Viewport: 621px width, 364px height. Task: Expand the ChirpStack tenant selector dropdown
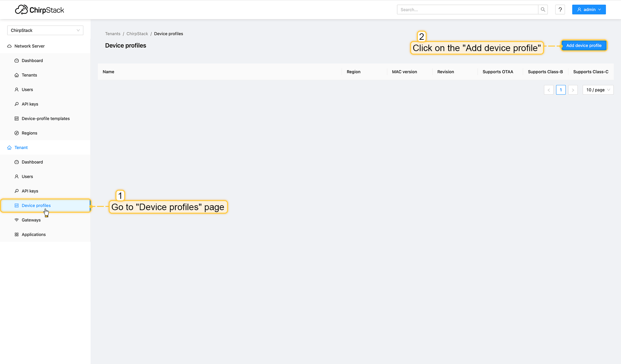pos(45,30)
